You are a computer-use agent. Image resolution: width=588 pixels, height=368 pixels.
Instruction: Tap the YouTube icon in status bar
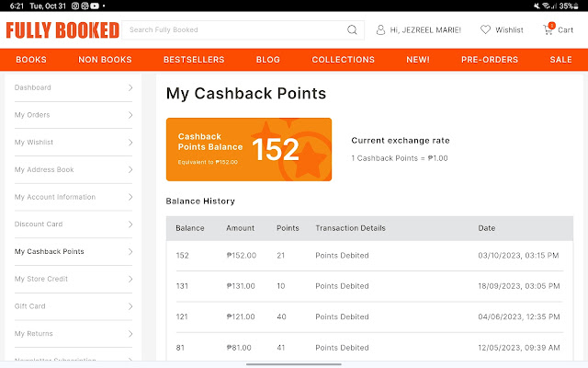click(96, 6)
